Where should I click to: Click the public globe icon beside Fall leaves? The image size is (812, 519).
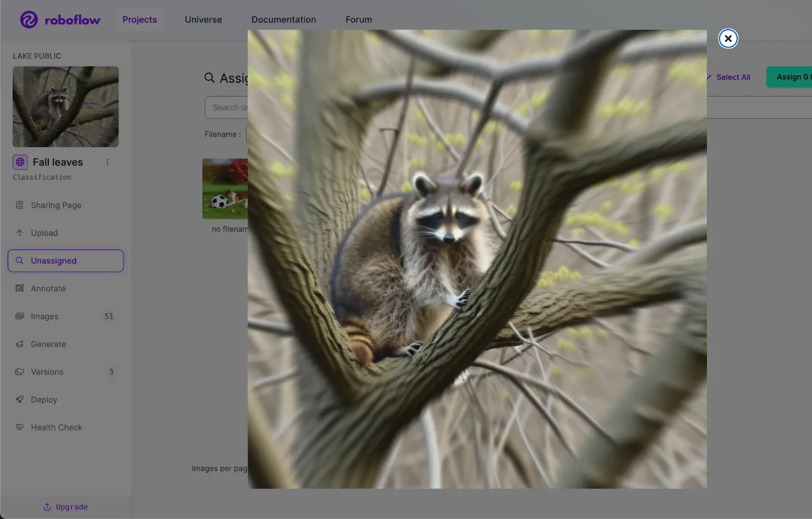[x=20, y=162]
